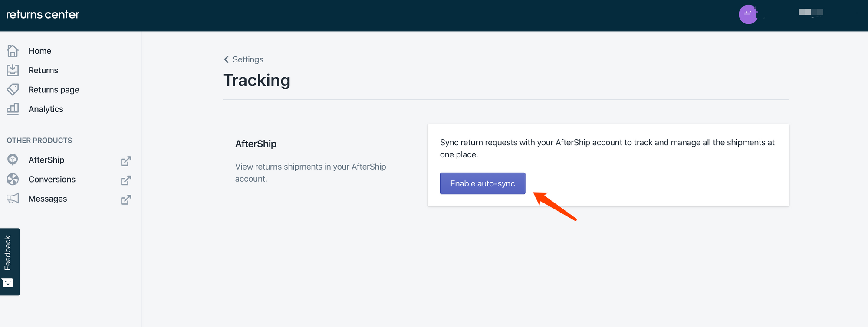Click the Analytics bar chart icon
The height and width of the screenshot is (327, 868).
13,109
